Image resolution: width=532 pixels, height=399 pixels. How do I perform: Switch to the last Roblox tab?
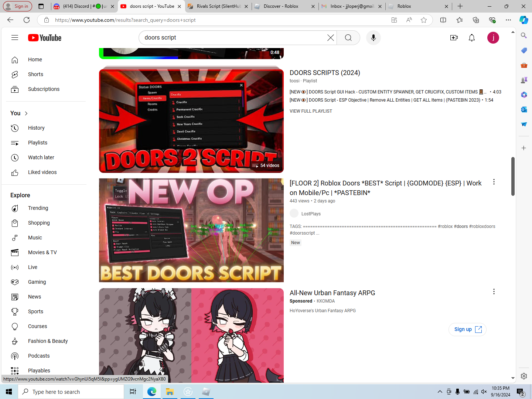click(x=418, y=6)
